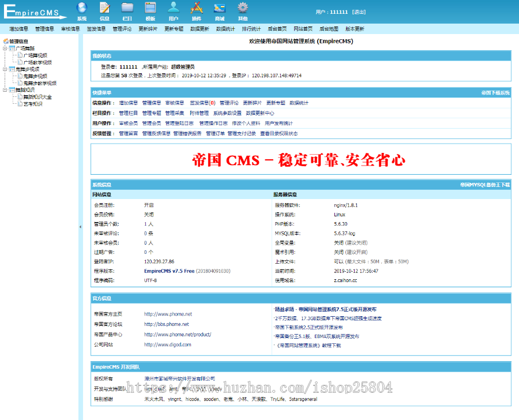Open the http://bbs.phome.net forum link
Viewport: 519px width, 420px height.
click(x=166, y=324)
